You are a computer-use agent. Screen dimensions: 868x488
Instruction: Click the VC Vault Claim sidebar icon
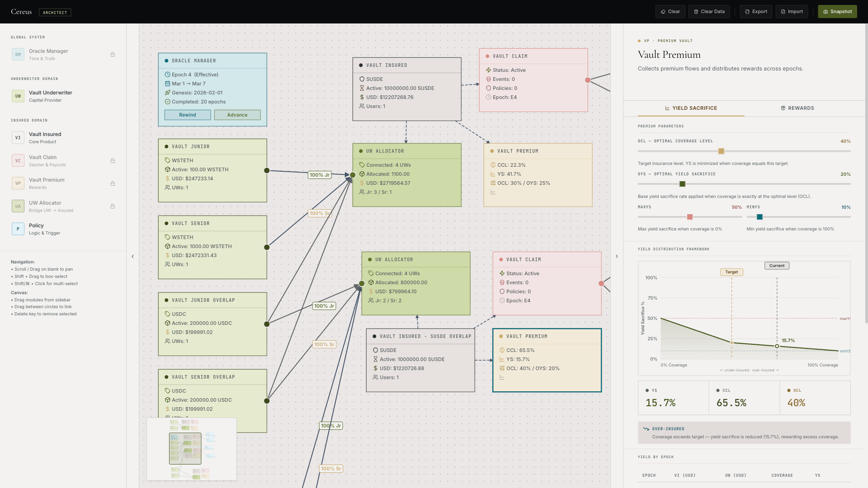18,160
